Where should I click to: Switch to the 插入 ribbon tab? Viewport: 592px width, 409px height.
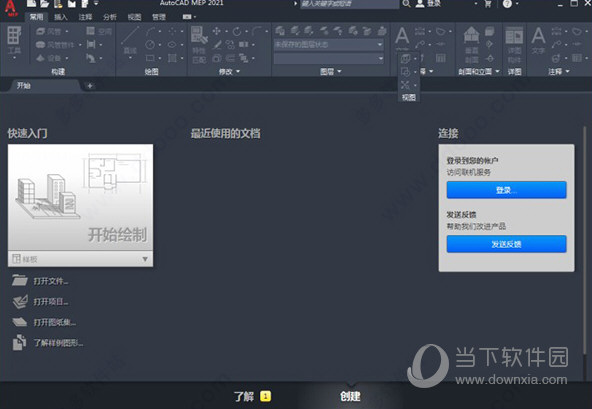[x=61, y=17]
